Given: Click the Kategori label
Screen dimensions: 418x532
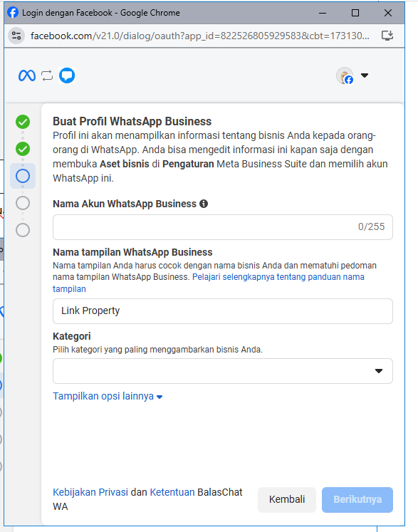Looking at the screenshot, I should 72,336.
